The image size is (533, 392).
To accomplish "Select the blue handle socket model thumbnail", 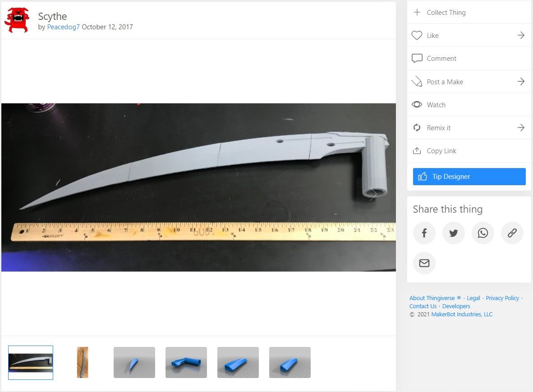I will pyautogui.click(x=186, y=362).
